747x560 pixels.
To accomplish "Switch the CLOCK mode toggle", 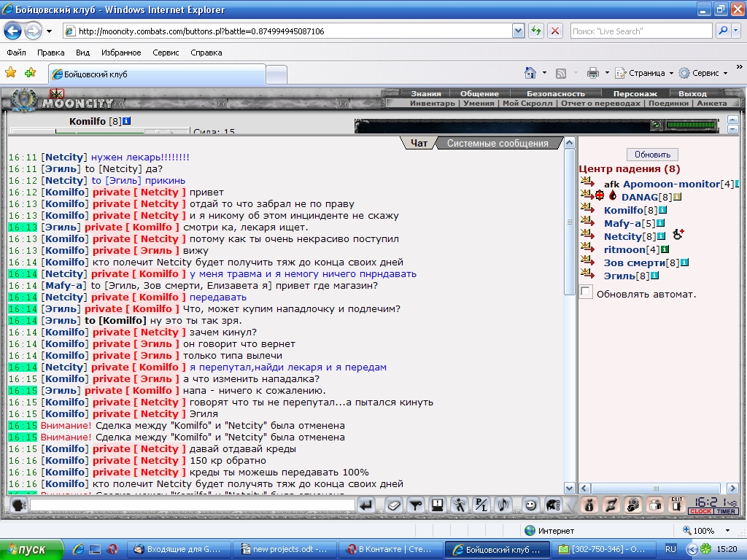I will point(700,511).
